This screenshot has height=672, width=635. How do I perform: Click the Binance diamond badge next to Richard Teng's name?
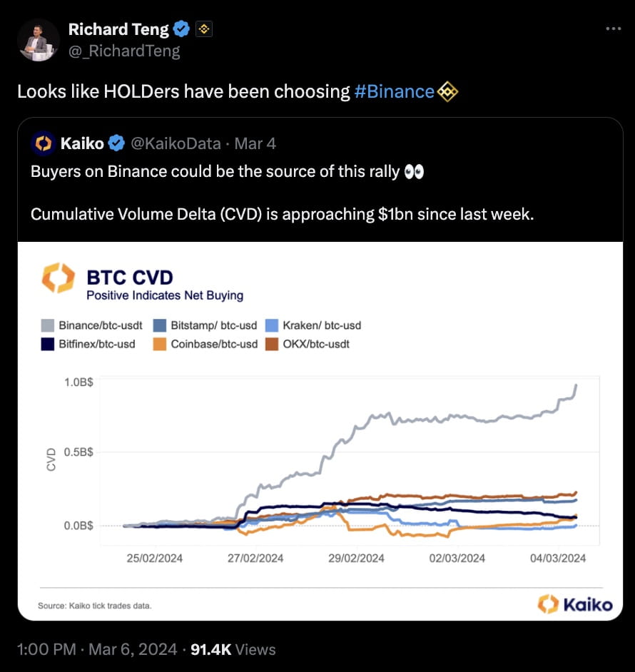point(204,29)
